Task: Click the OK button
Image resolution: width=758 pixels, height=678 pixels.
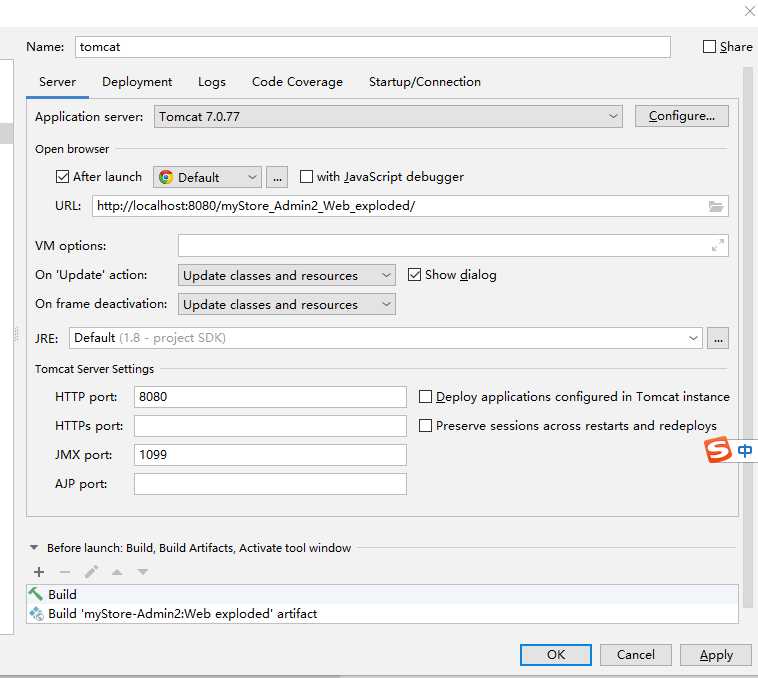Action: 555,655
